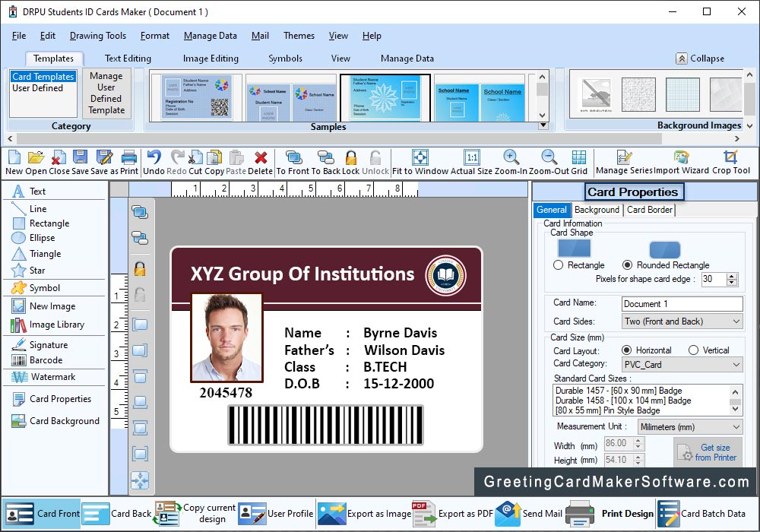The height and width of the screenshot is (532, 760).
Task: Open the Card Category dropdown
Action: 682,364
